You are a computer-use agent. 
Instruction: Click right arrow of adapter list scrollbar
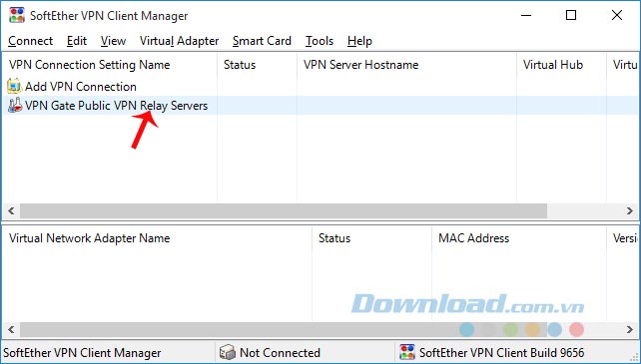coord(630,329)
